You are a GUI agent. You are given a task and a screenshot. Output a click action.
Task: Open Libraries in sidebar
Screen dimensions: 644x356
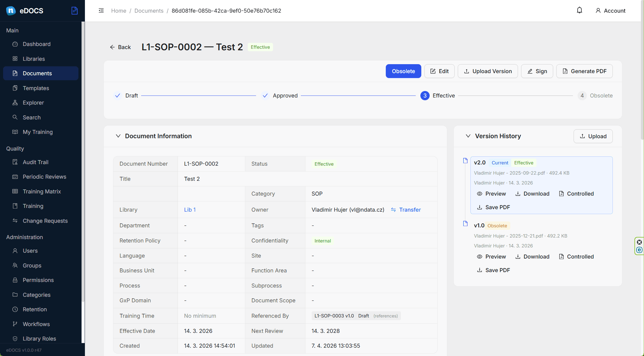tap(41, 59)
